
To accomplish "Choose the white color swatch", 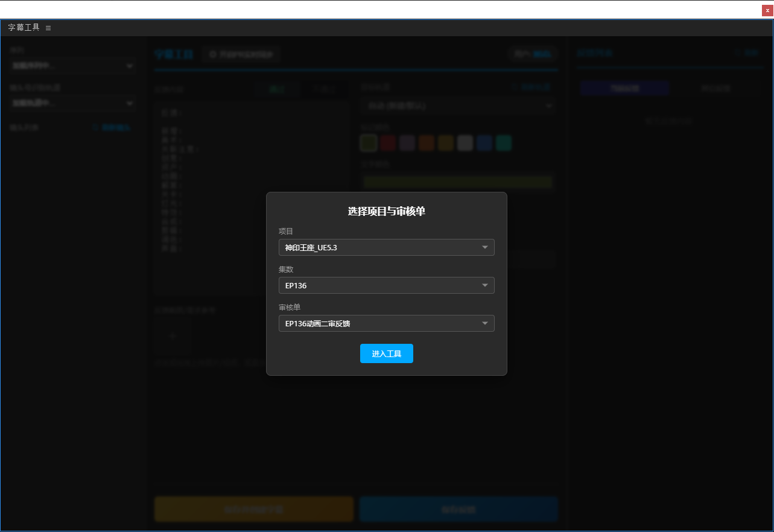I will (465, 143).
